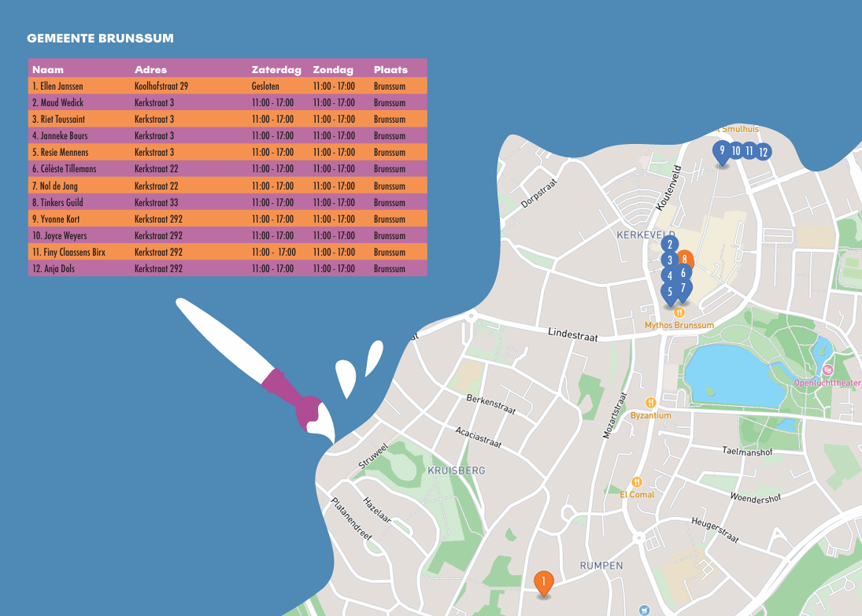Click the blue map pin numbered 9
Screen dimensions: 862x616
[722, 152]
